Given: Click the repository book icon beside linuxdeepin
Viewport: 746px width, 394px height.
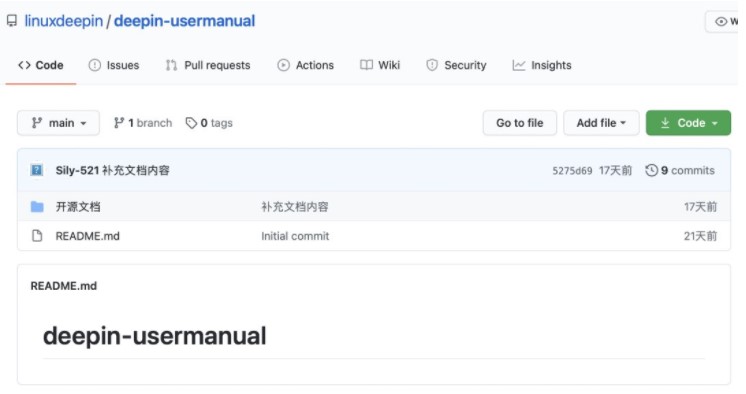Looking at the screenshot, I should [12, 21].
